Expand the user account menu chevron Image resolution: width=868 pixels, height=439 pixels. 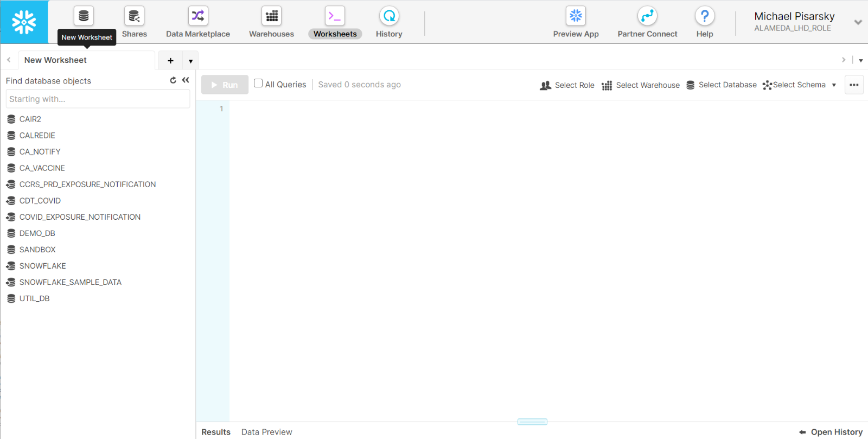(x=858, y=22)
